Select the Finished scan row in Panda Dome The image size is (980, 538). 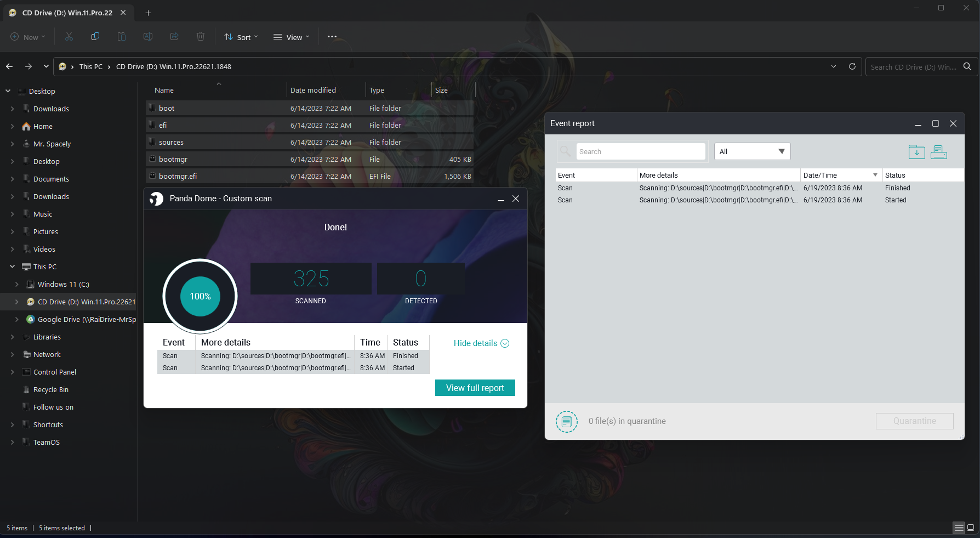pos(293,356)
